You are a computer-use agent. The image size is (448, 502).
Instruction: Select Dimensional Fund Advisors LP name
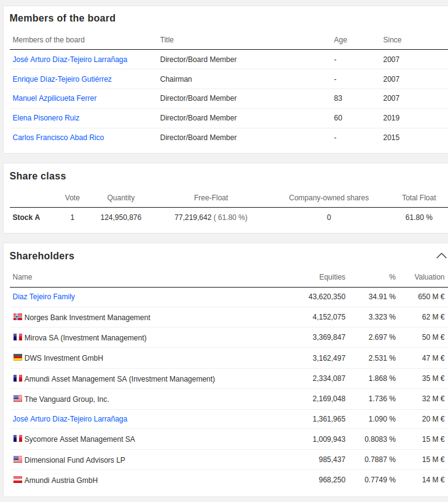(74, 460)
